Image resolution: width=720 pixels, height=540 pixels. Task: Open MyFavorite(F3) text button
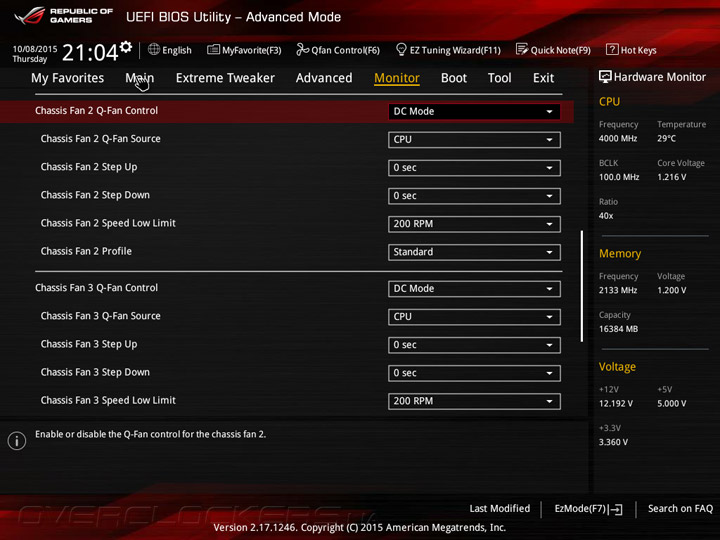pos(252,50)
